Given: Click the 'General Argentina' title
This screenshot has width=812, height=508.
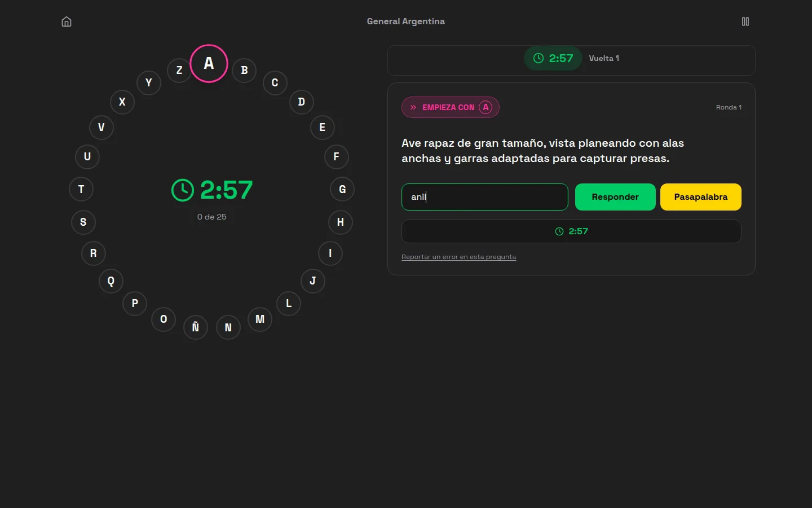Looking at the screenshot, I should tap(405, 21).
